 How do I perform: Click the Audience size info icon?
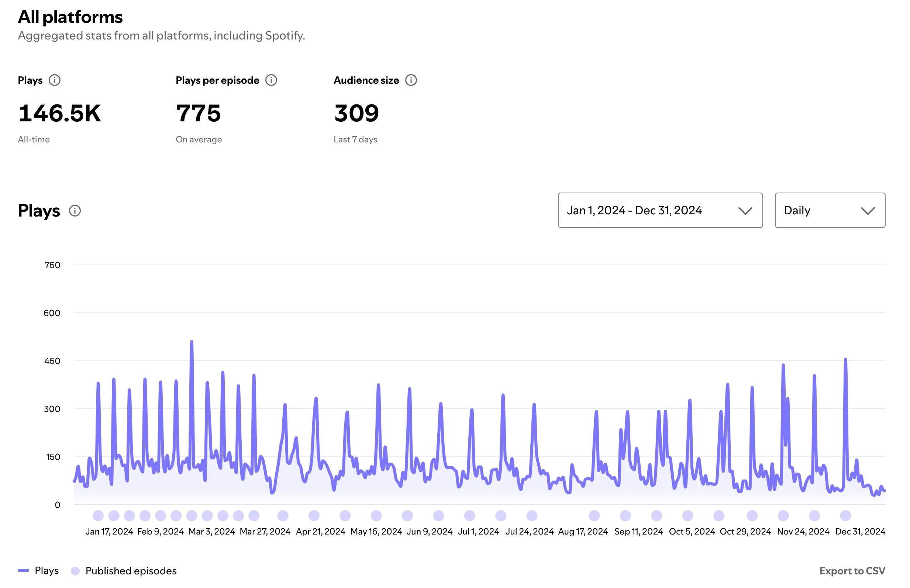(x=411, y=80)
